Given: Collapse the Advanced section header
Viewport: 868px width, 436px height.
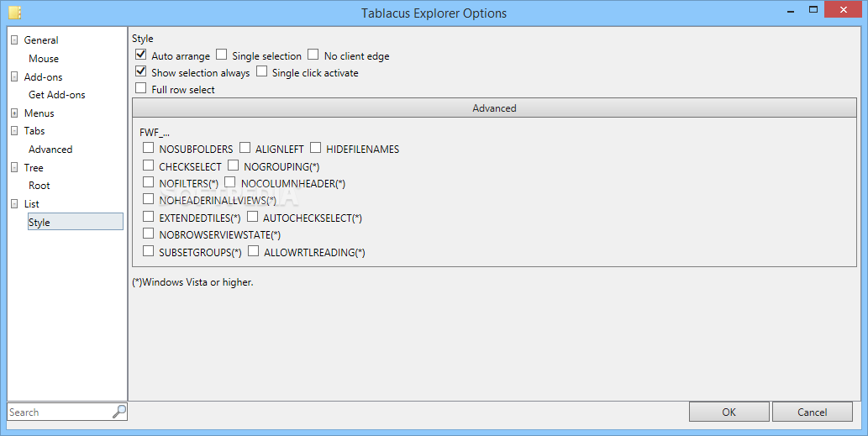Looking at the screenshot, I should pyautogui.click(x=494, y=108).
